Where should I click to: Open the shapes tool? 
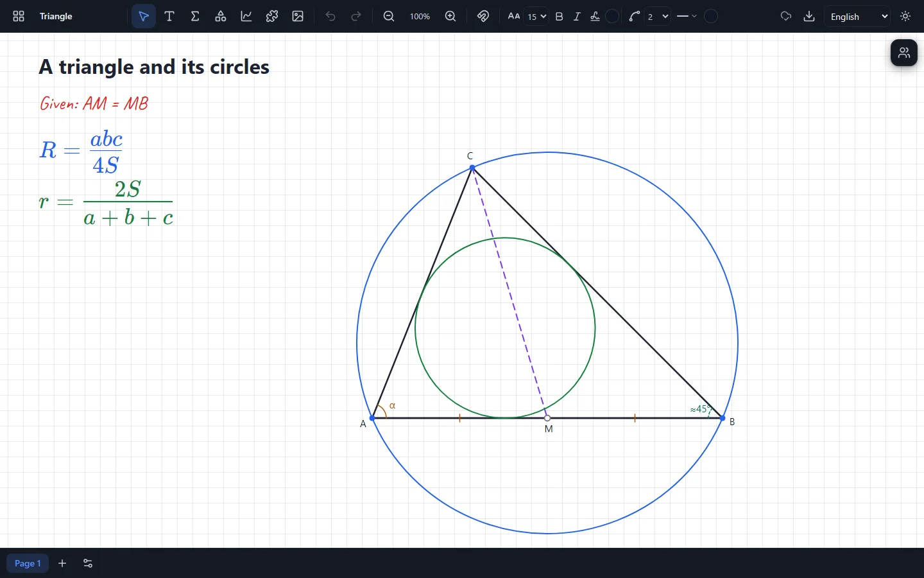[221, 16]
